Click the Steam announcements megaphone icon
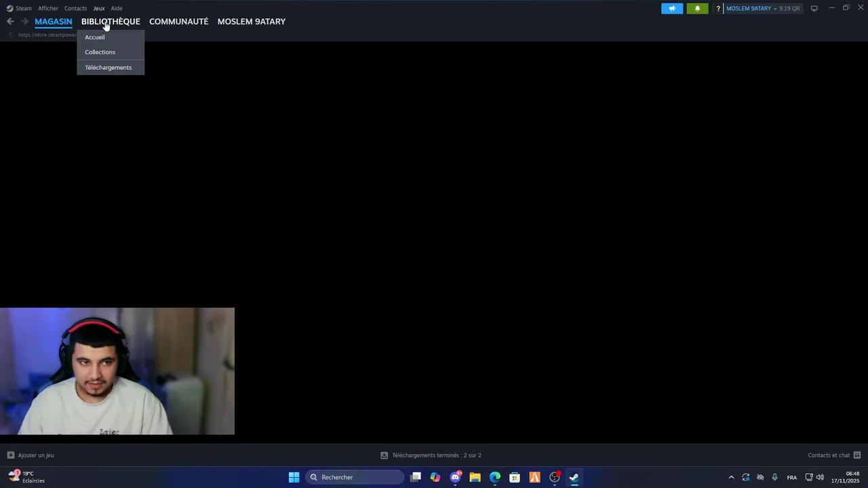The height and width of the screenshot is (488, 868). (x=672, y=9)
